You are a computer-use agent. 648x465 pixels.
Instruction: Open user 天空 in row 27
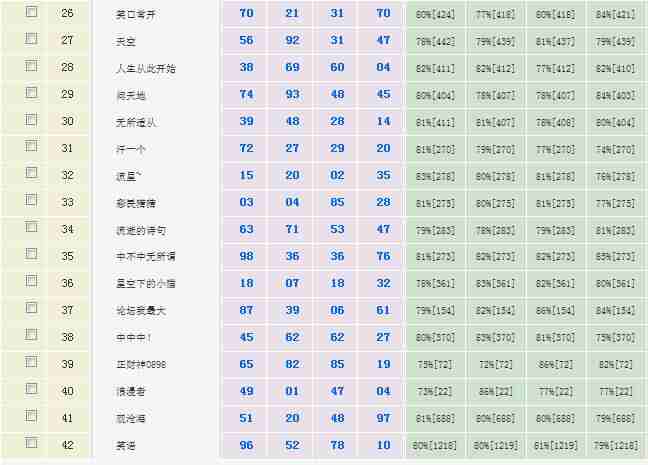(x=127, y=41)
